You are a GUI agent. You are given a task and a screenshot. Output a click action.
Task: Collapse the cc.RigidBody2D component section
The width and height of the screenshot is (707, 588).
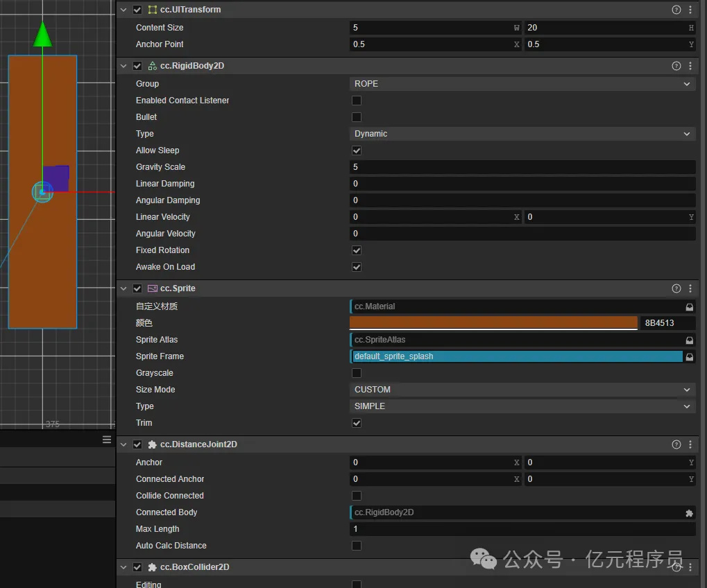(x=123, y=66)
